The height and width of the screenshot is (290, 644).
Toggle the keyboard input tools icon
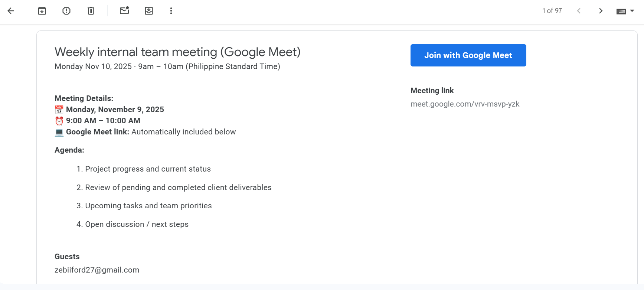[621, 11]
